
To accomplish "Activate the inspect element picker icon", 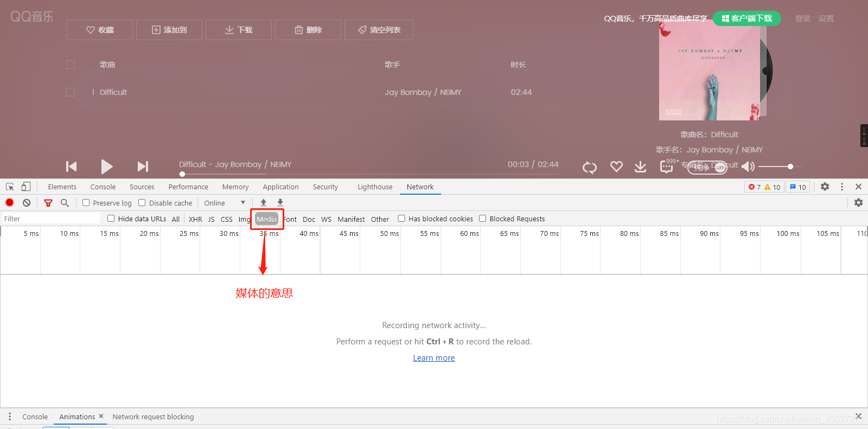I will tap(10, 187).
